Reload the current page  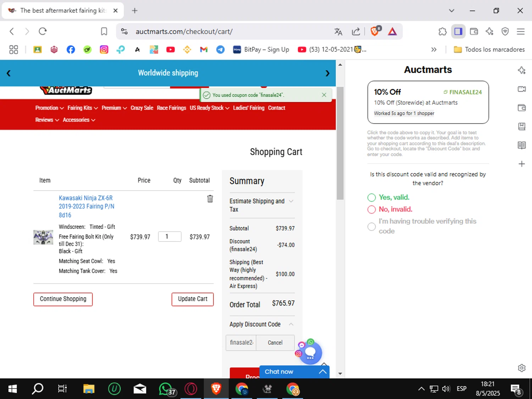43,32
